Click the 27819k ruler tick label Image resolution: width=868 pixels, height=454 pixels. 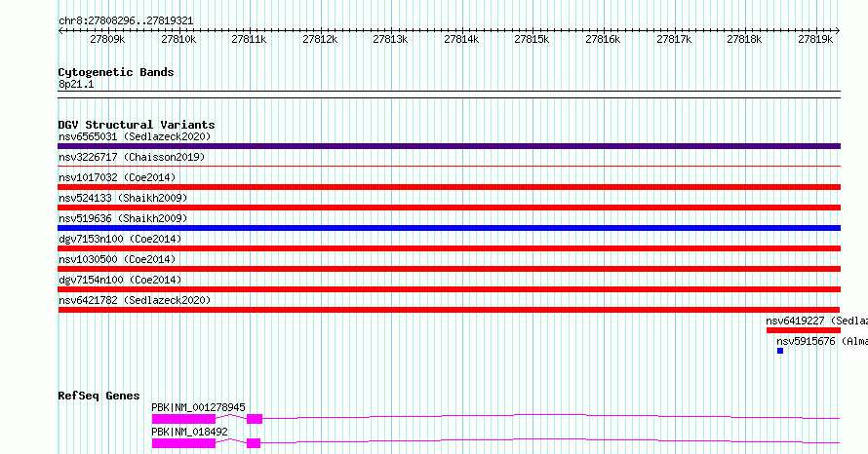815,40
